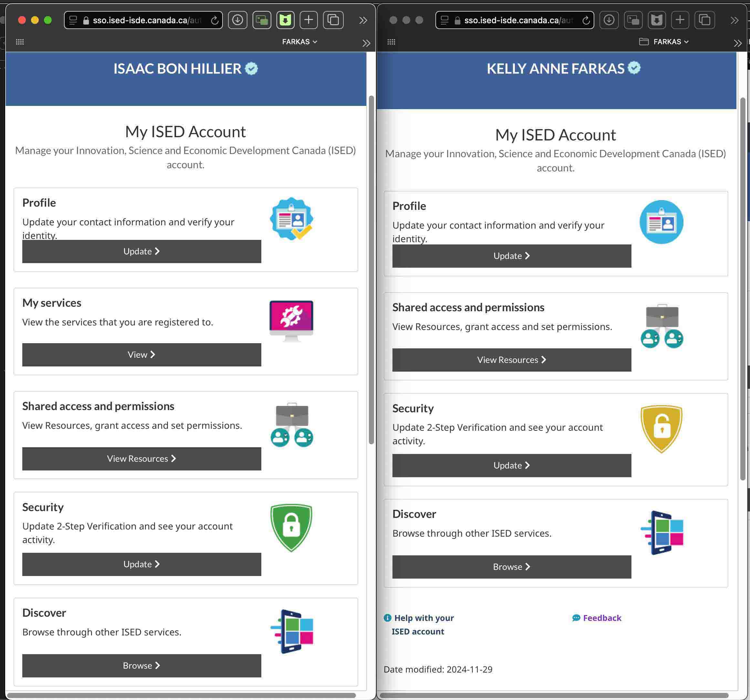Click My services monitor wrench icon
The height and width of the screenshot is (700, 750).
click(291, 321)
